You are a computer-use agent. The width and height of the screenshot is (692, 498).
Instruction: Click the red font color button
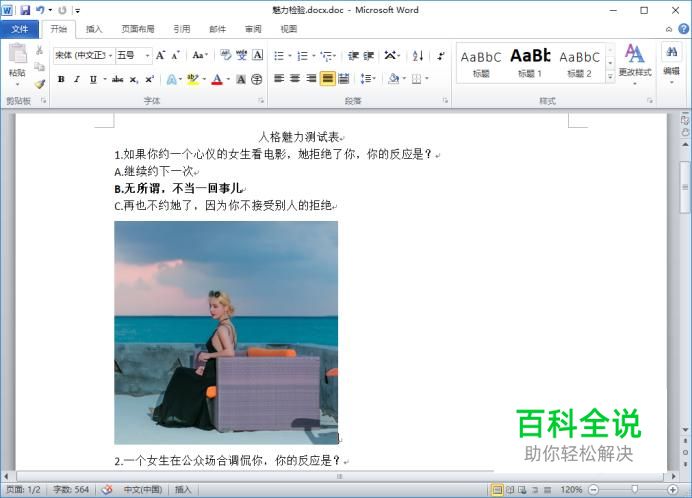pyautogui.click(x=217, y=79)
